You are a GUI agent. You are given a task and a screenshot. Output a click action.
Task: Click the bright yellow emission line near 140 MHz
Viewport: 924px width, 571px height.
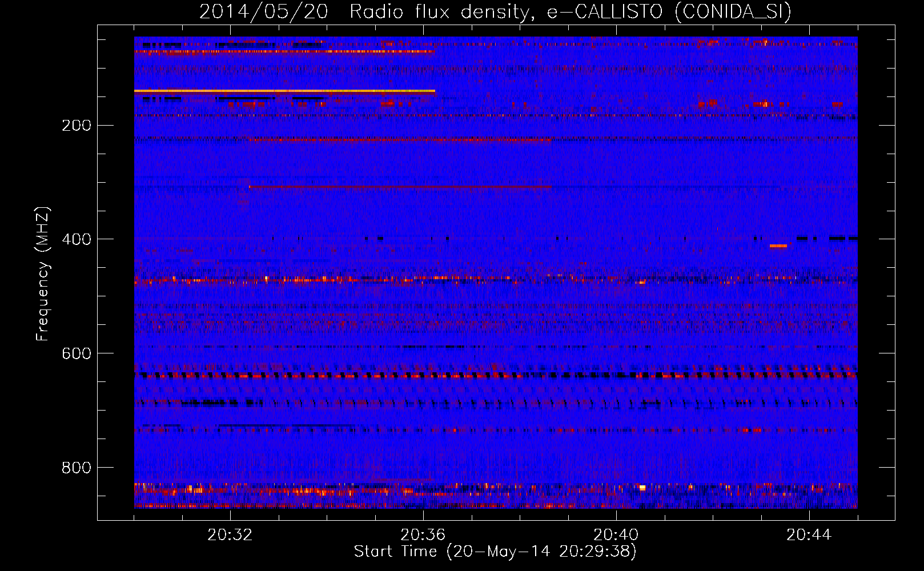pyautogui.click(x=284, y=91)
